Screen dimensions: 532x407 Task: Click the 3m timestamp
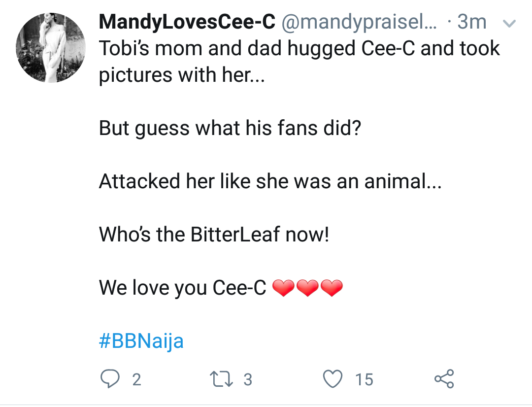(471, 22)
